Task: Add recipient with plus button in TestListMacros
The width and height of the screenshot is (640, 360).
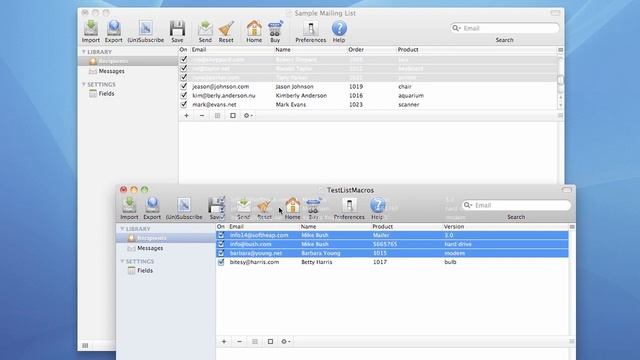Action: click(x=224, y=341)
